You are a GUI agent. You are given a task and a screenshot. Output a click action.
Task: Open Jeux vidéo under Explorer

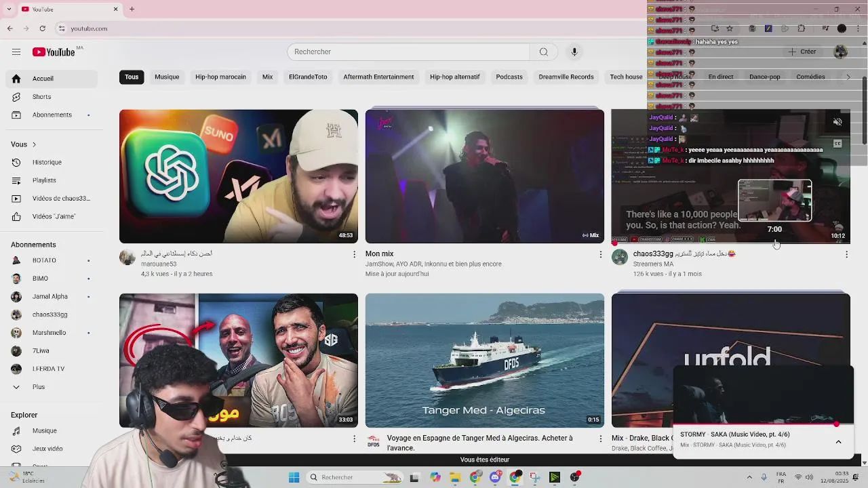tap(51, 449)
